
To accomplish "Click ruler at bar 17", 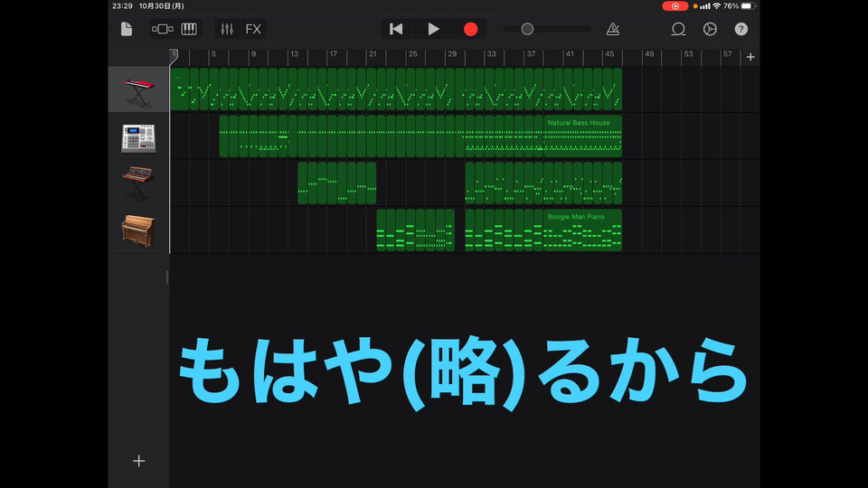I will click(333, 54).
